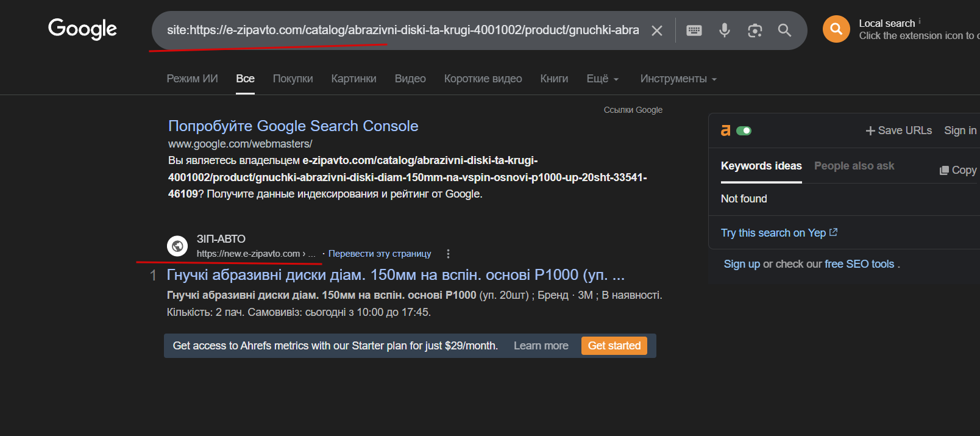Switch to Картинки tab
Image resolution: width=980 pixels, height=436 pixels.
tap(353, 79)
